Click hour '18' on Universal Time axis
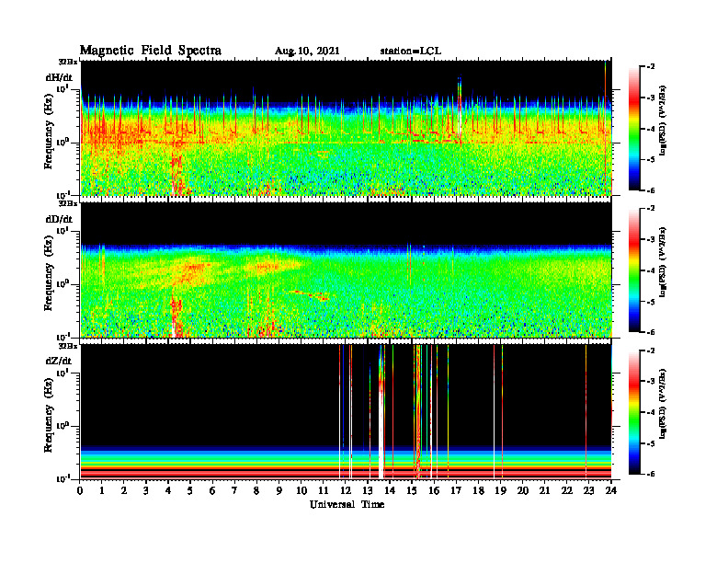This screenshot has height=563, width=728. pos(478,490)
